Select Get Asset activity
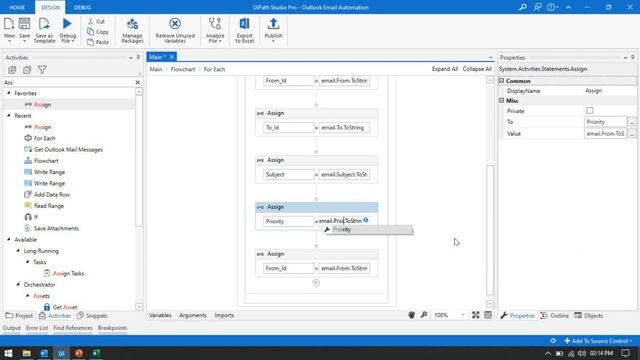Screen dimensions: 640x360 click(x=64, y=307)
